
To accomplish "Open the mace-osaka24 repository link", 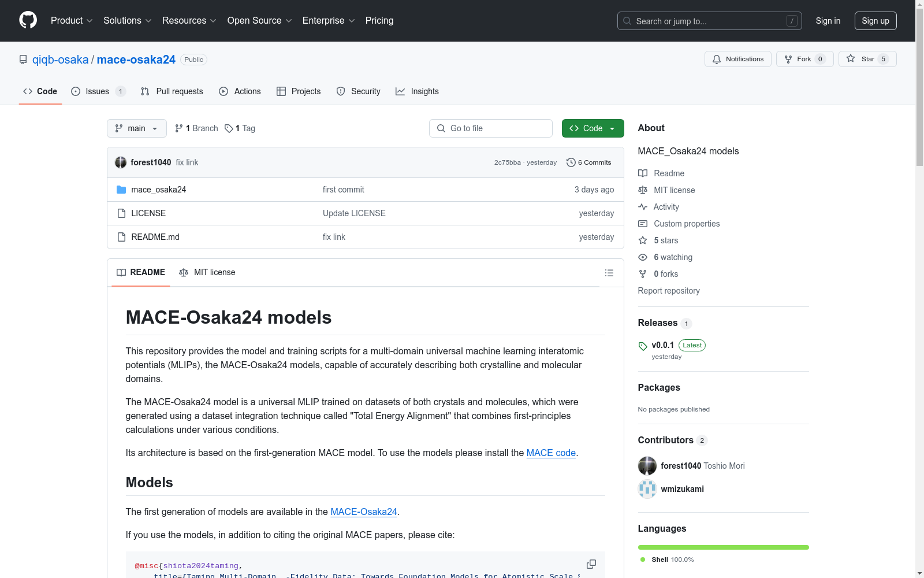I will (136, 60).
